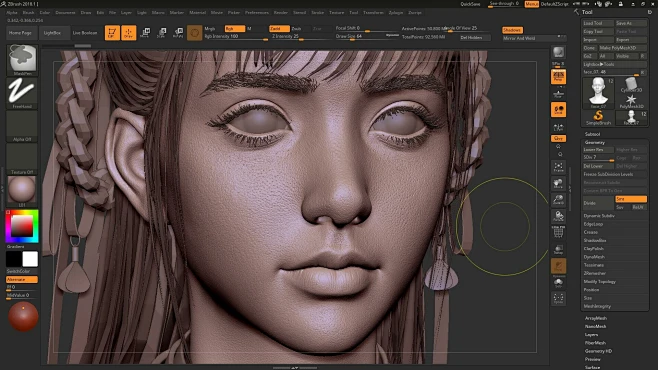Open the Brush menu
The height and width of the screenshot is (370, 658).
tap(29, 13)
